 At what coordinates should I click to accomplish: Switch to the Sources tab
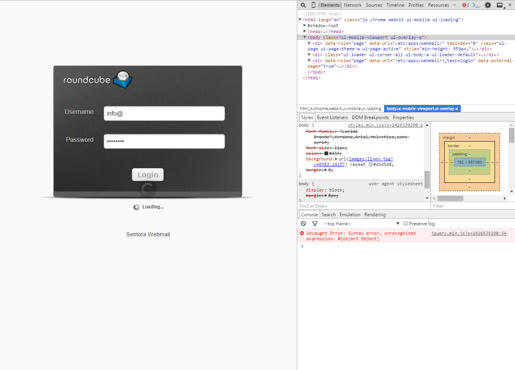point(374,5)
